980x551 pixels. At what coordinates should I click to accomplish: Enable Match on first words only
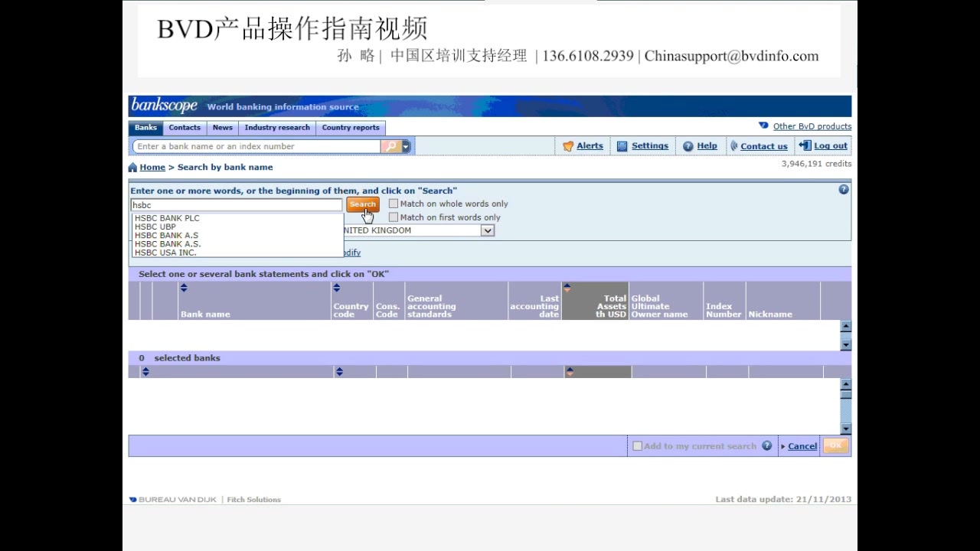(x=394, y=217)
